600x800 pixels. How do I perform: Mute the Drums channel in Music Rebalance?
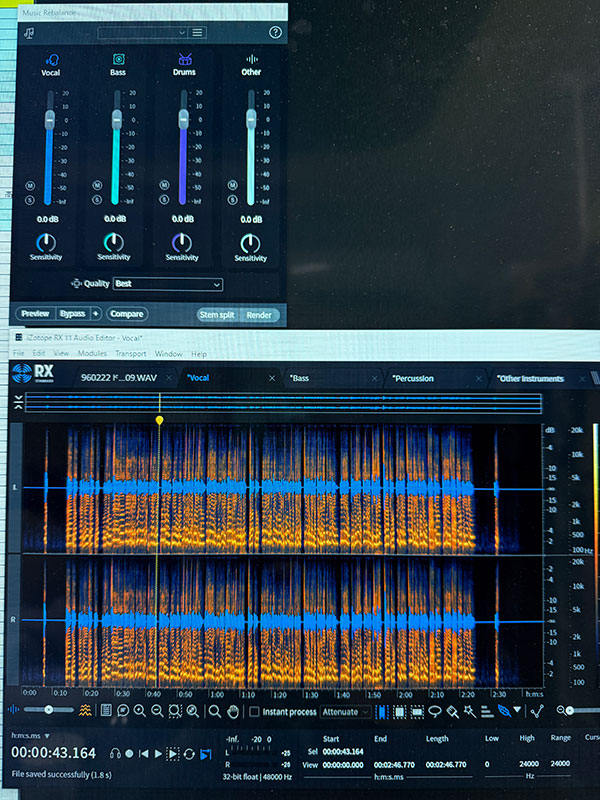(164, 185)
